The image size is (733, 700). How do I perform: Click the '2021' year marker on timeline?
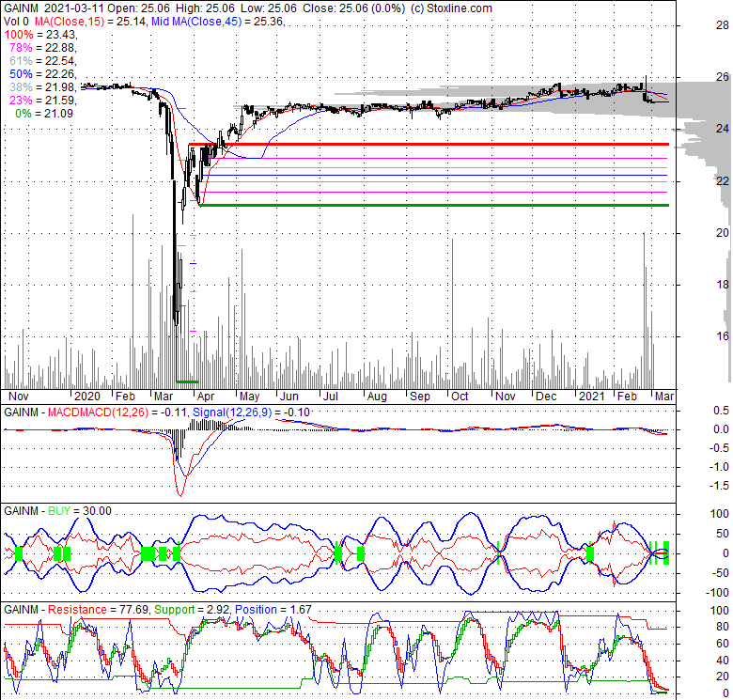coord(592,397)
